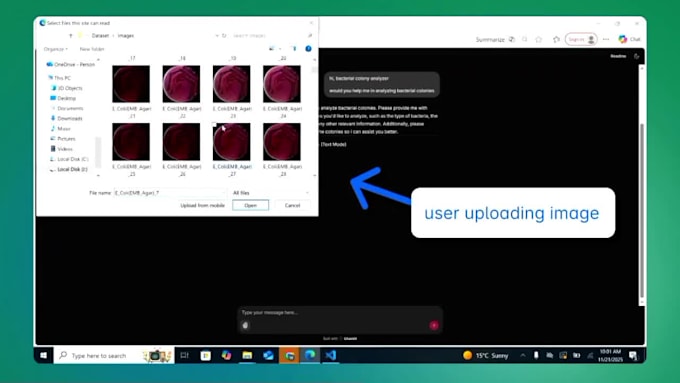Open Pictures in navigation pane

tap(63, 139)
